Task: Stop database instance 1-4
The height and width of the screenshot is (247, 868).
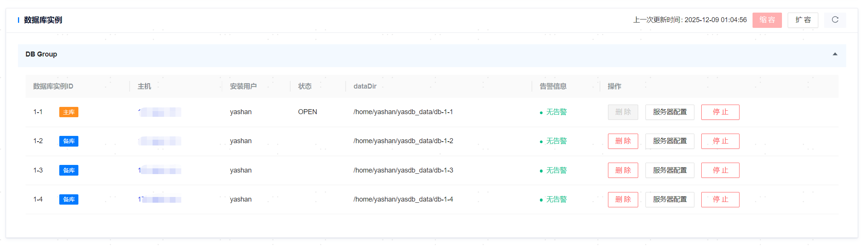Action: pos(720,200)
